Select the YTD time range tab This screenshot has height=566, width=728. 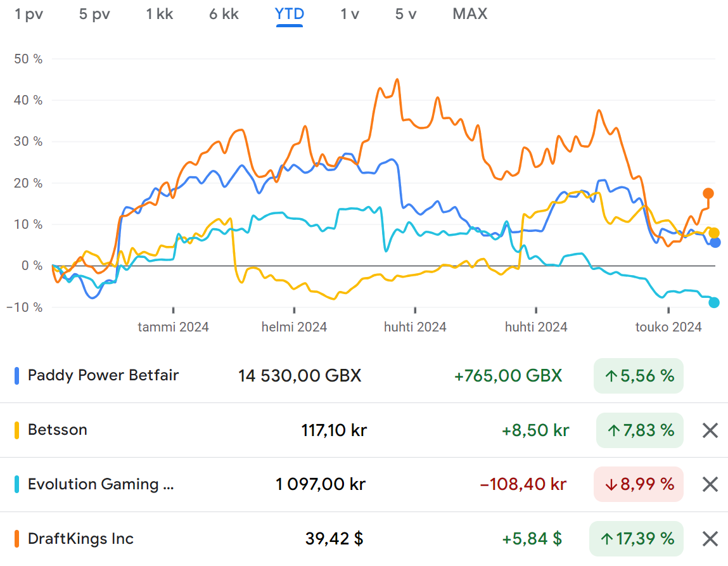tap(290, 14)
